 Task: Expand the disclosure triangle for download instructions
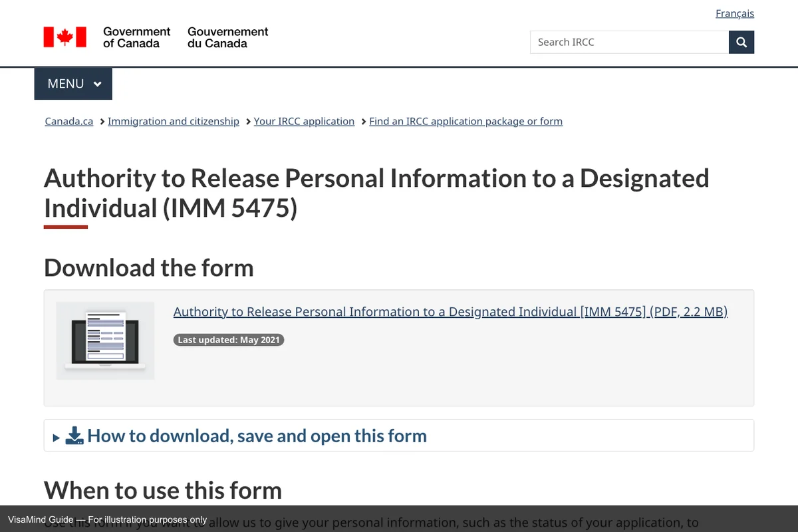coord(57,438)
